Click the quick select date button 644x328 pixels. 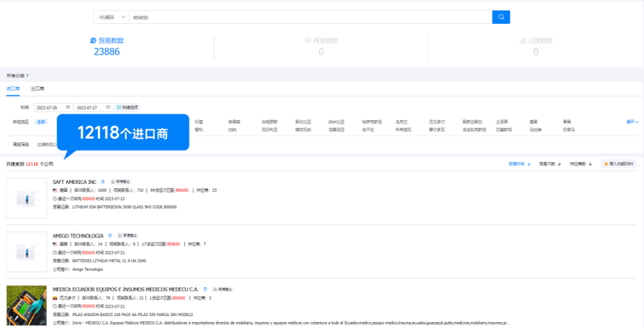(127, 107)
